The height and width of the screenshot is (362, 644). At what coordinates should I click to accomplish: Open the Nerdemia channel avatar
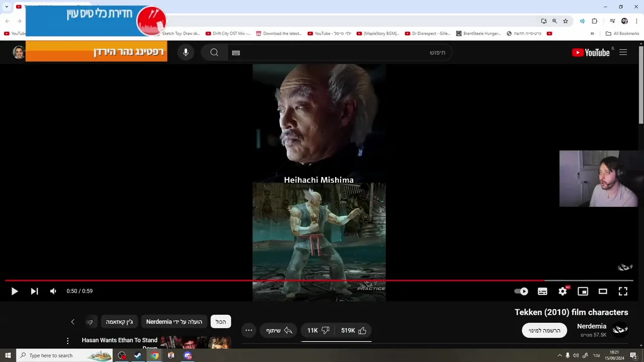click(620, 330)
